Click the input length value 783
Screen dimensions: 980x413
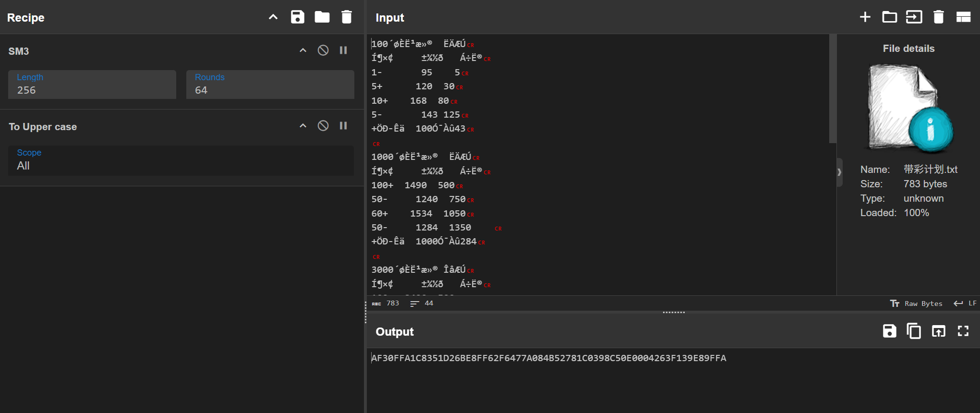coord(393,304)
